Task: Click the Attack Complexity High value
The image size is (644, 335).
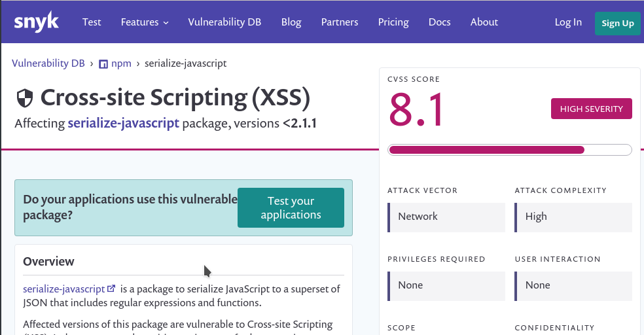Action: tap(573, 217)
